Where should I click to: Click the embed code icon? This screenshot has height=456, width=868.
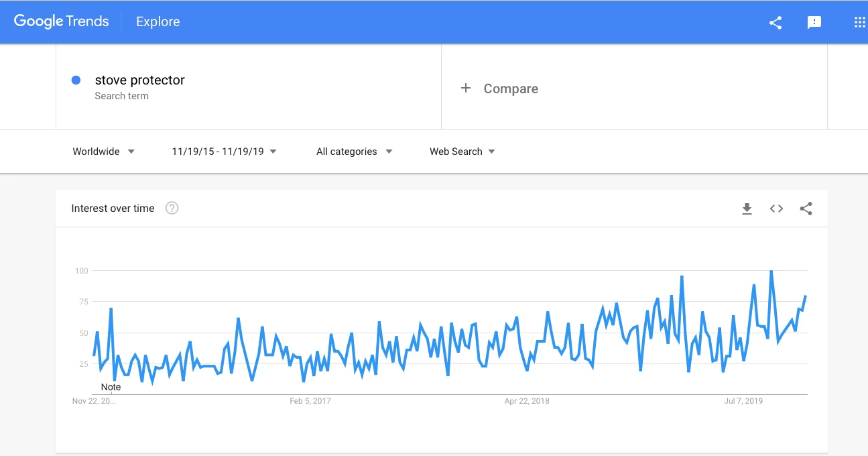(776, 209)
